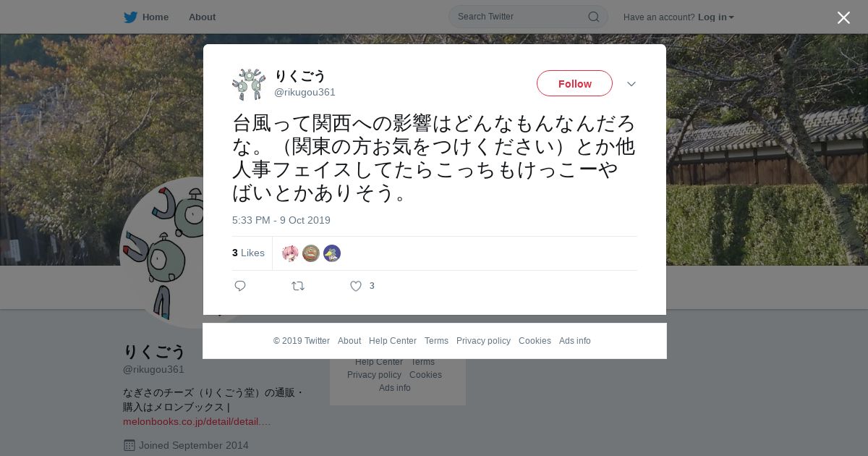This screenshot has height=456, width=868.
Task: Like the tweet with the heart icon
Action: coord(356,286)
